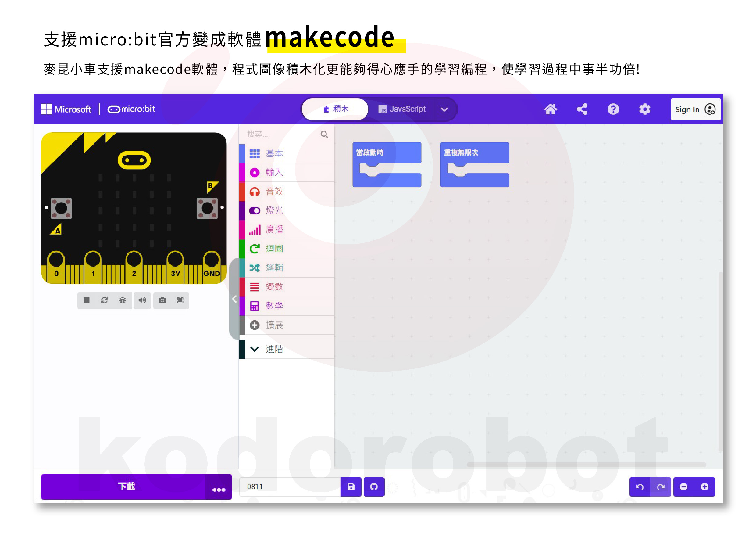This screenshot has height=535, width=756.
Task: Open download more options ellipsis
Action: click(219, 487)
